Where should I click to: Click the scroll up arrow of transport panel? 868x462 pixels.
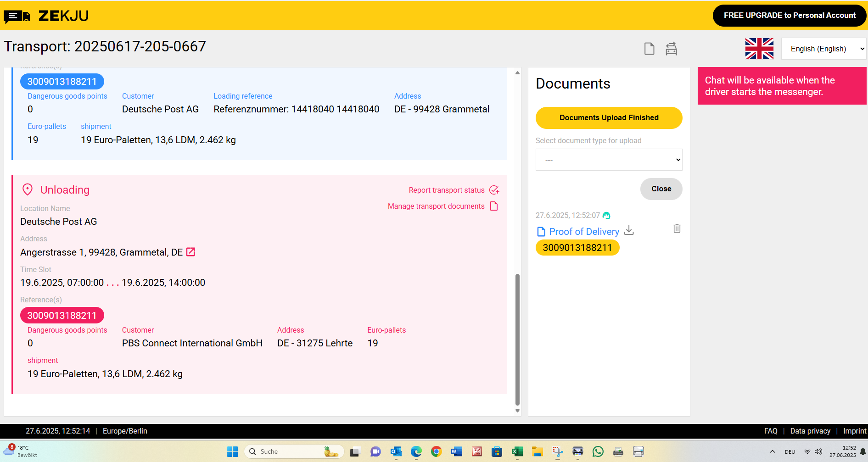(x=517, y=72)
